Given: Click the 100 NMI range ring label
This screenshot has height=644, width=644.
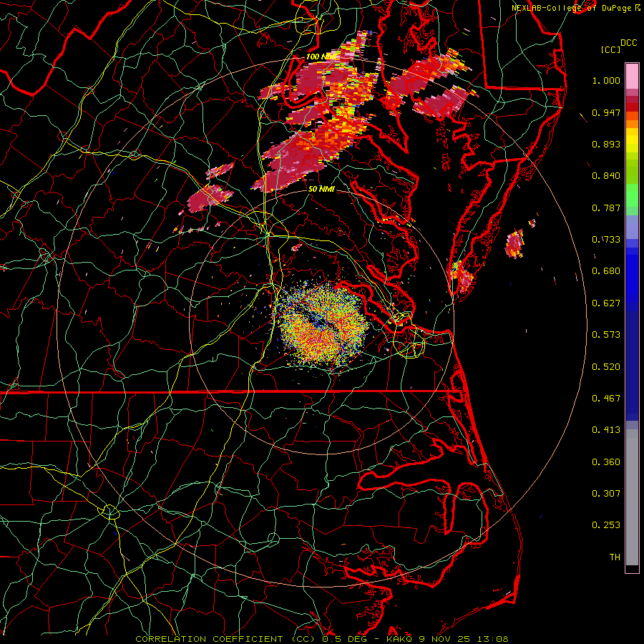Looking at the screenshot, I should (322, 57).
